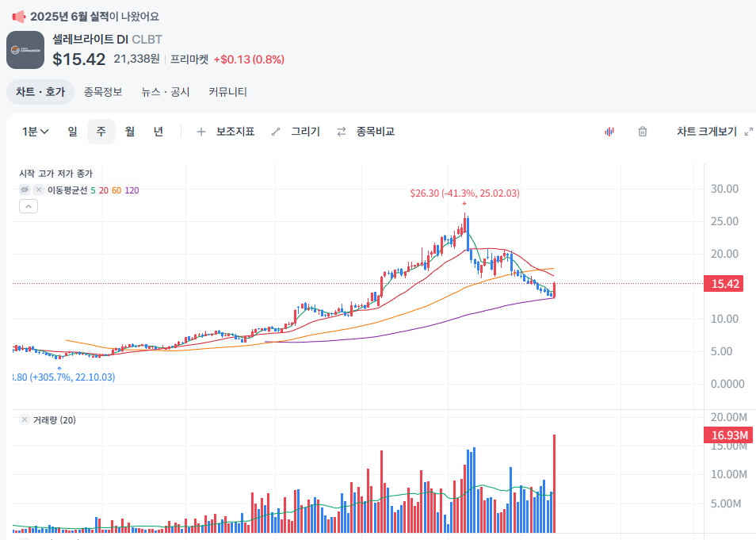Remove the 이동평균선 indicator with its X
Image resolution: width=756 pixels, height=540 pixels.
click(x=38, y=190)
